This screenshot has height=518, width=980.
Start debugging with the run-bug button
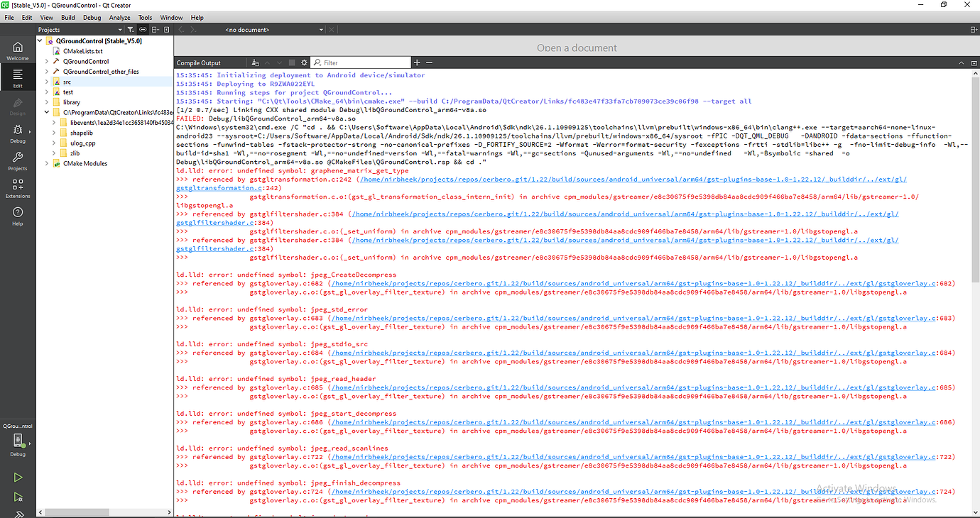coord(18,497)
